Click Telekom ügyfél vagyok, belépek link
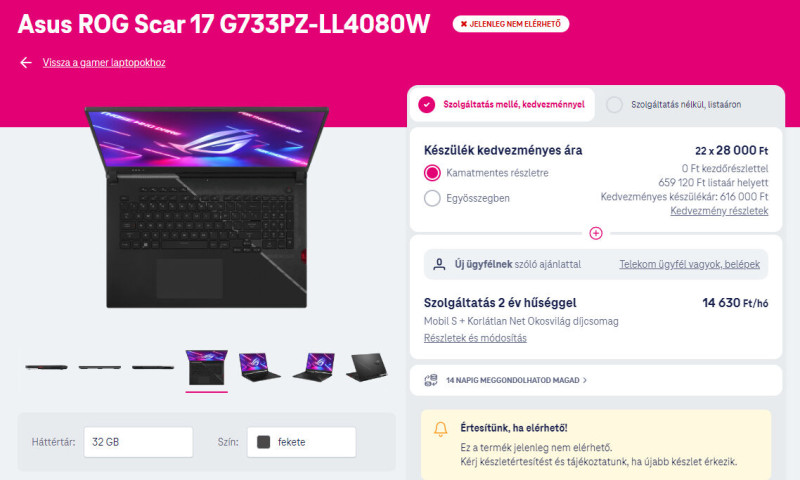Image resolution: width=800 pixels, height=480 pixels. click(x=689, y=264)
